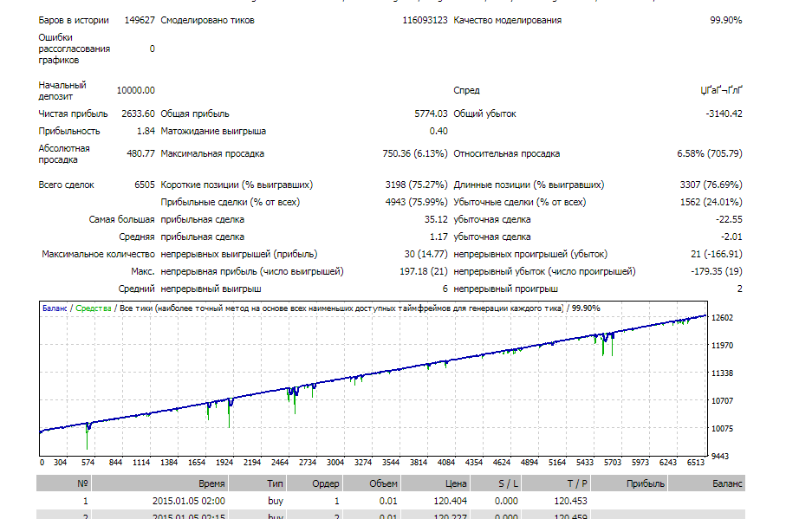Click the average loss trade value -2.01
Screen dimensions: 812x519
click(x=731, y=237)
